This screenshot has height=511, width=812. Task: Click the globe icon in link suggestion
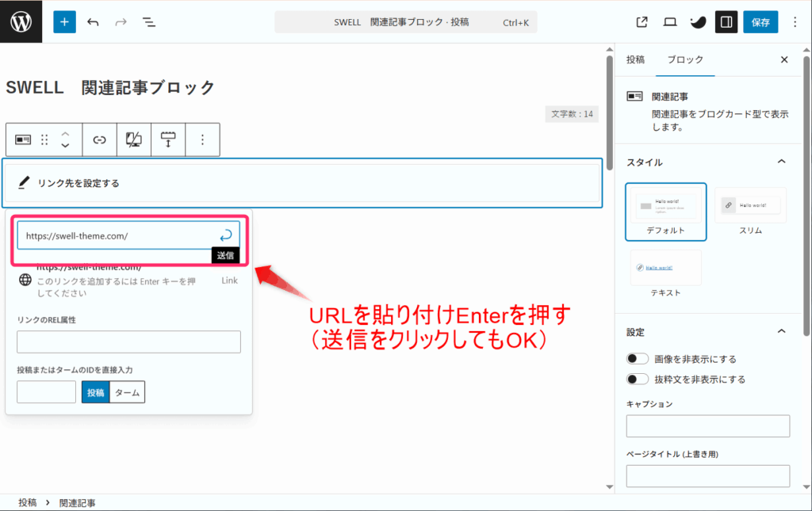tap(25, 280)
